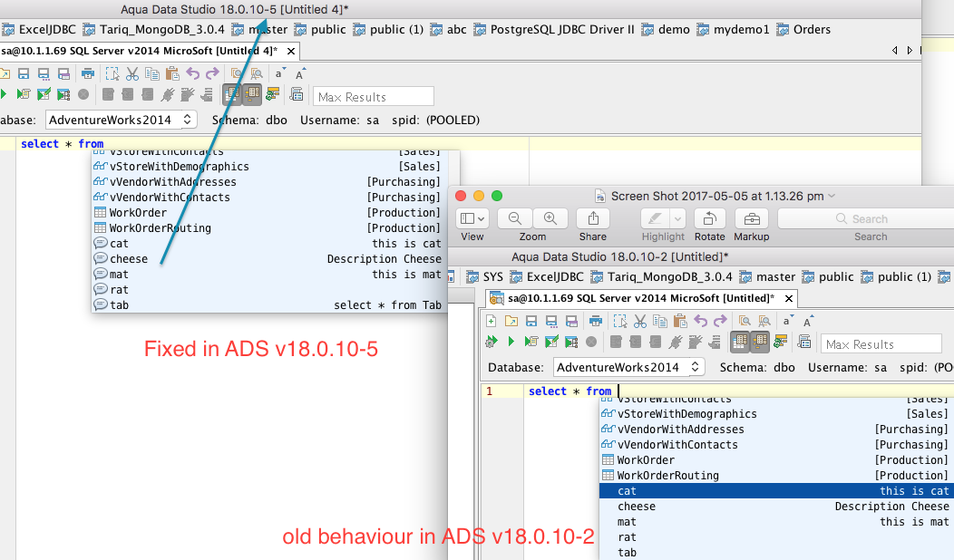Click the Find and Replace icon in the 18.0.10-5 window

coord(256,74)
